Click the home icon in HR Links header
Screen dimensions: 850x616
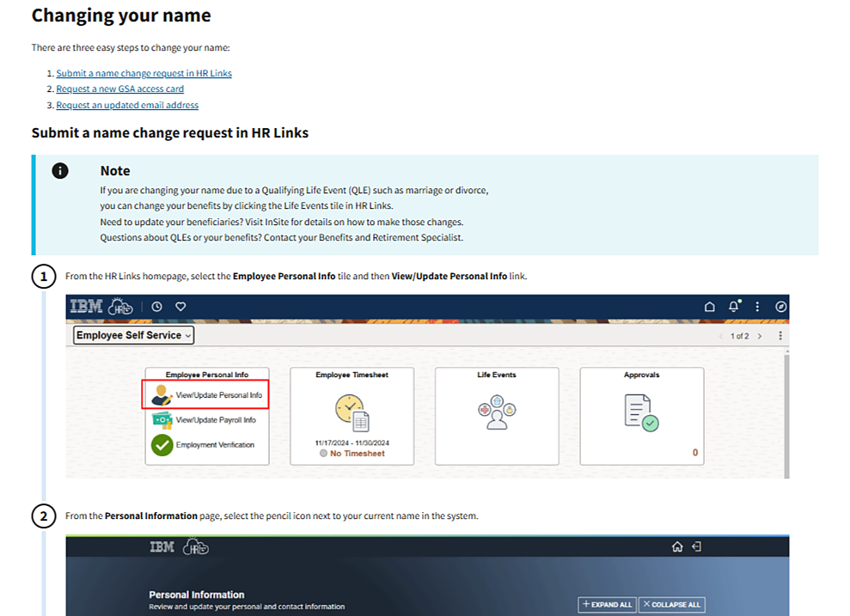click(710, 307)
